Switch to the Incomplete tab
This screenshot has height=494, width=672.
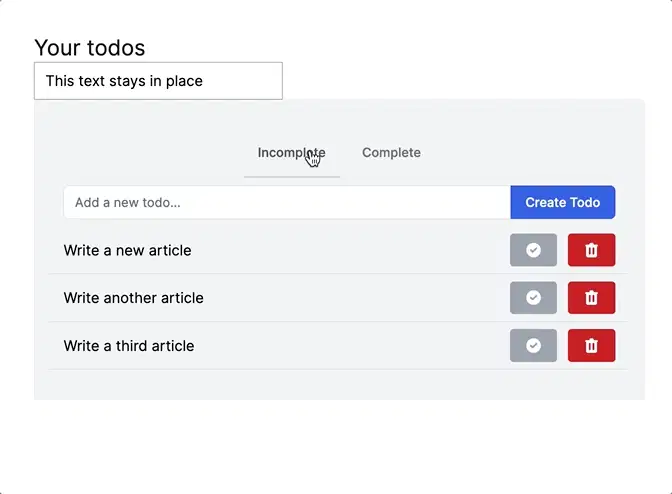291,153
